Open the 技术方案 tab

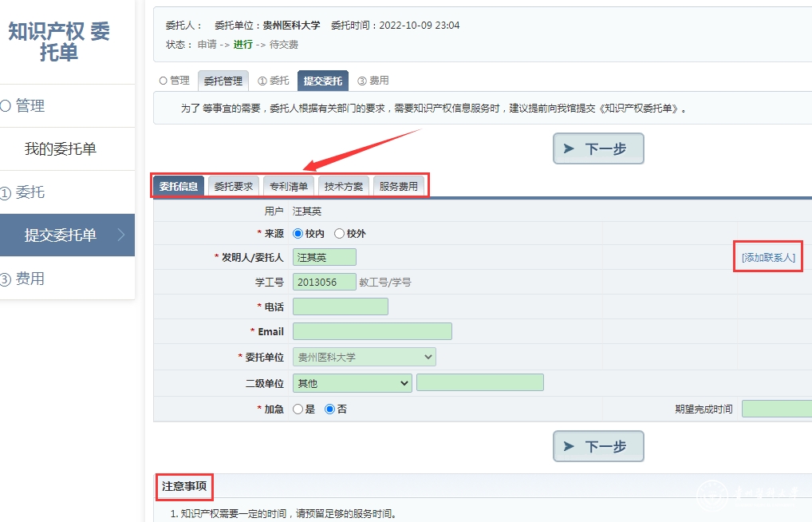click(x=343, y=186)
